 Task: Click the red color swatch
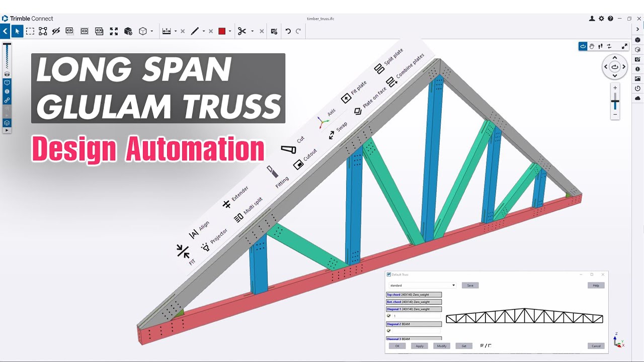(x=222, y=31)
